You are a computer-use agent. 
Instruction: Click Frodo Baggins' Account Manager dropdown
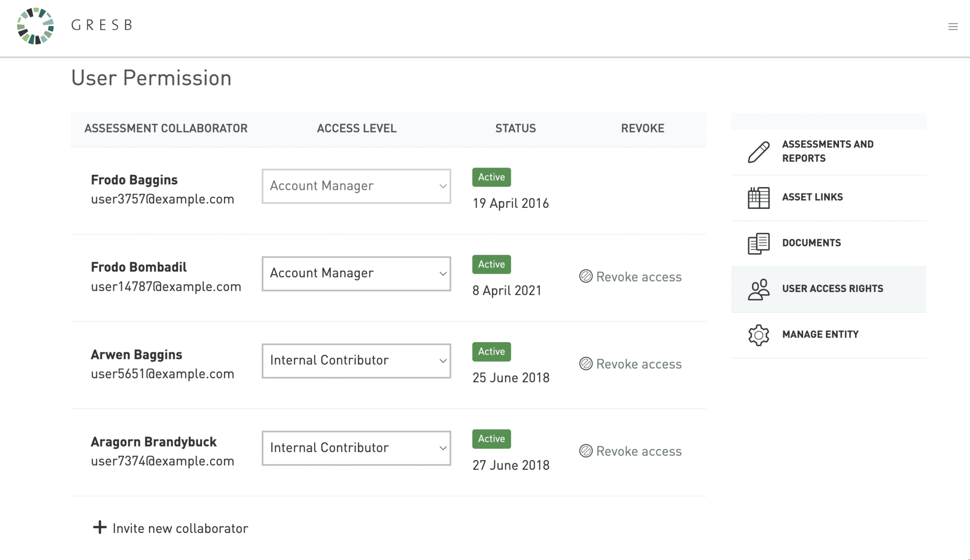point(356,186)
